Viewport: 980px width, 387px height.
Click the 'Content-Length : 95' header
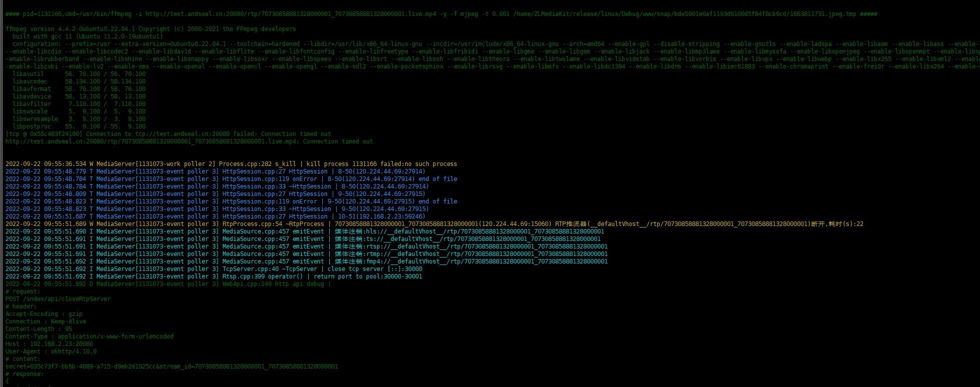click(39, 329)
